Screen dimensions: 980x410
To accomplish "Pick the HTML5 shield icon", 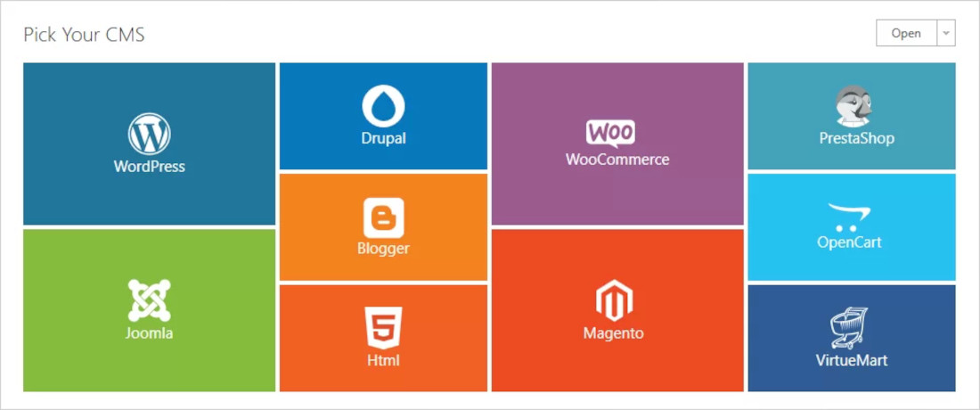I will (384, 328).
